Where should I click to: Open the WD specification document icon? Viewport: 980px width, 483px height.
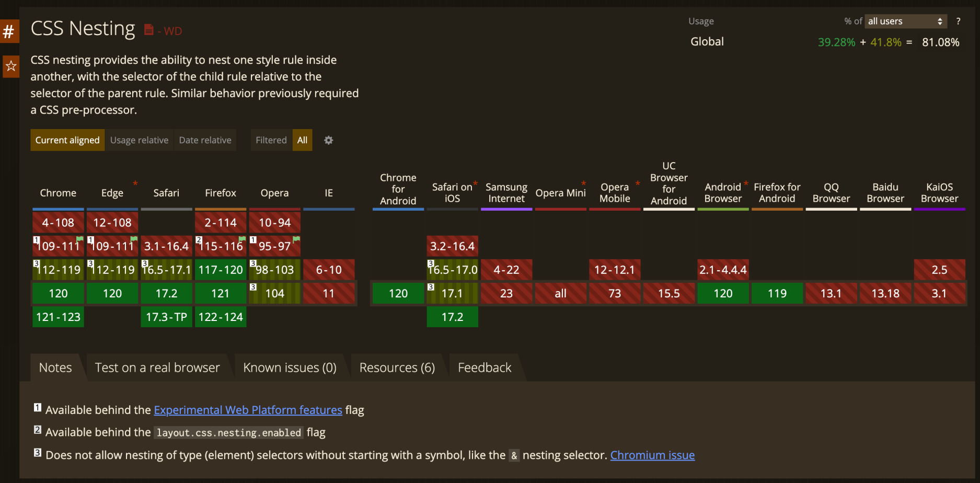click(149, 30)
